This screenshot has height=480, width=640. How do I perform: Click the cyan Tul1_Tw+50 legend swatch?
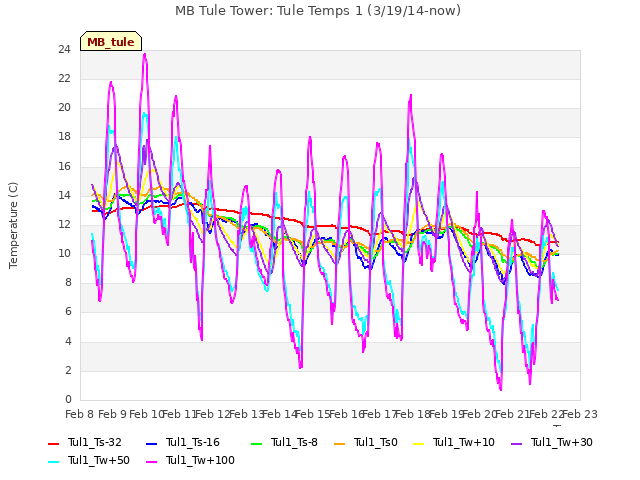53,461
